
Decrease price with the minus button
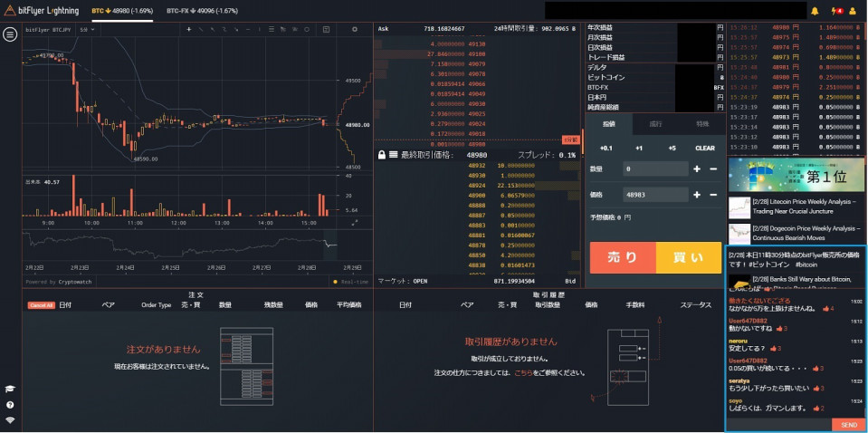[x=713, y=195]
